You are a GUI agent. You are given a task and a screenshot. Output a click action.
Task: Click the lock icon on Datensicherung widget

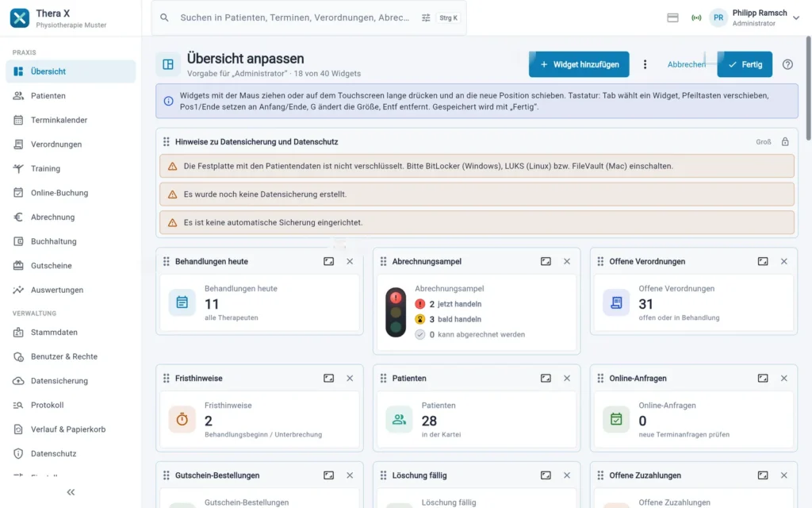pos(785,141)
